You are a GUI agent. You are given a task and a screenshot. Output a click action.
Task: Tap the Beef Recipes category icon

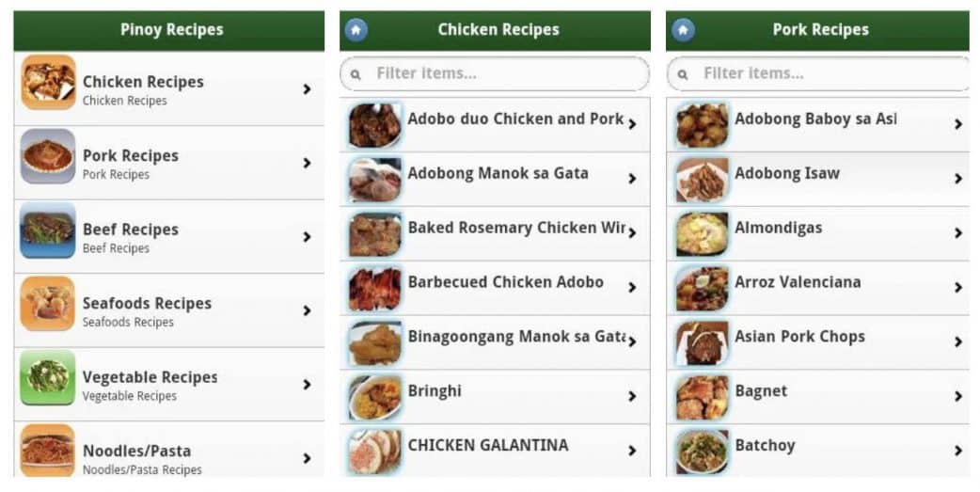[x=48, y=230]
